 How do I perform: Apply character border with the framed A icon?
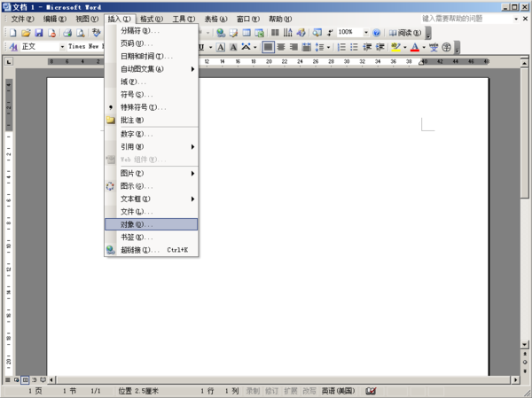(221, 47)
